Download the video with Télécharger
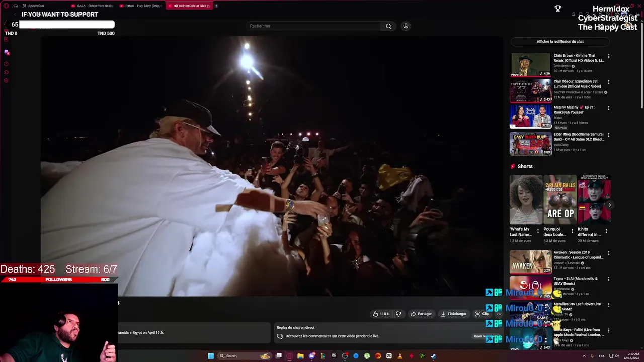This screenshot has width=644, height=362. pos(453,314)
